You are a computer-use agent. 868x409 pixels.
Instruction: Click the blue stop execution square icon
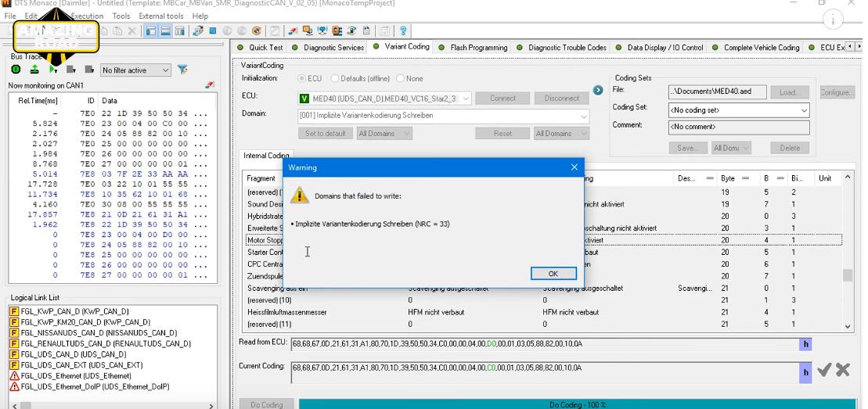coord(213,31)
